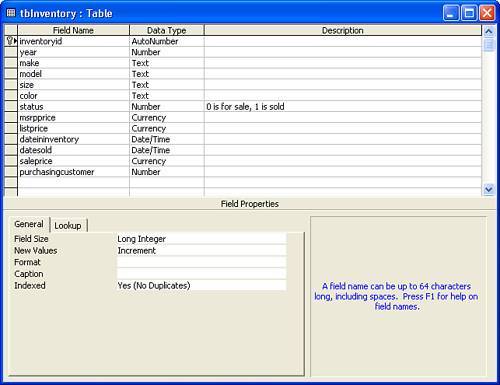Close the tblnventory table window

tap(487, 13)
